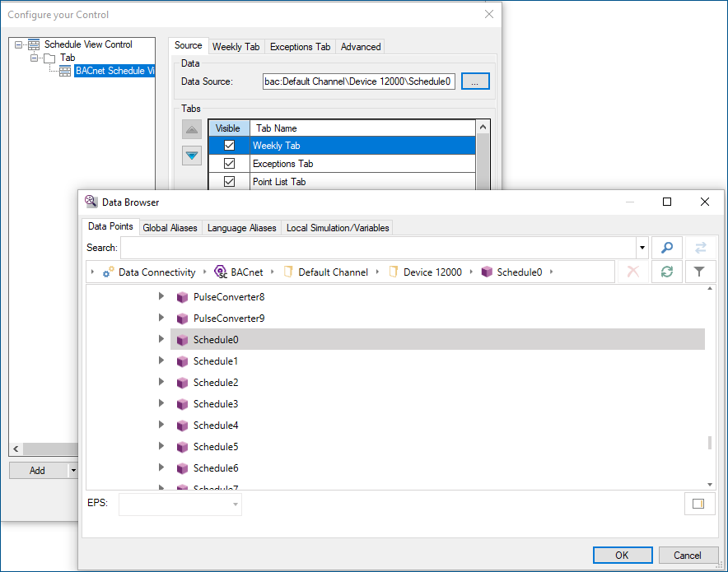Click the search magnifier button in Data Browser

tap(667, 248)
